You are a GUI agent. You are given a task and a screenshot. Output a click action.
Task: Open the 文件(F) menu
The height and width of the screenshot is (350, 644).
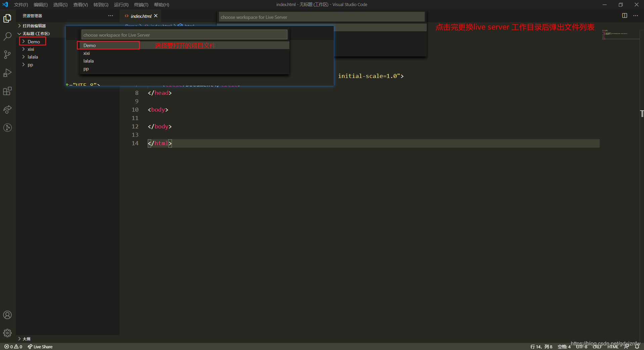click(x=21, y=5)
